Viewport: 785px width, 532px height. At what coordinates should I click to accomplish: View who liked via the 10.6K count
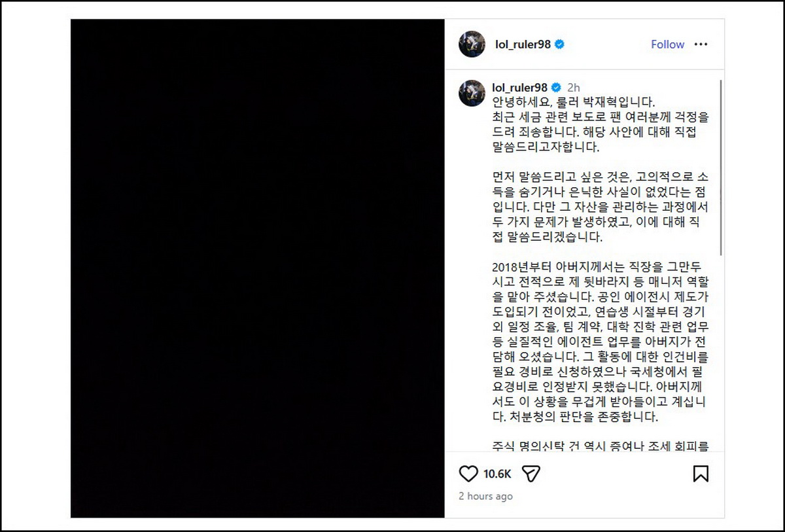(497, 474)
